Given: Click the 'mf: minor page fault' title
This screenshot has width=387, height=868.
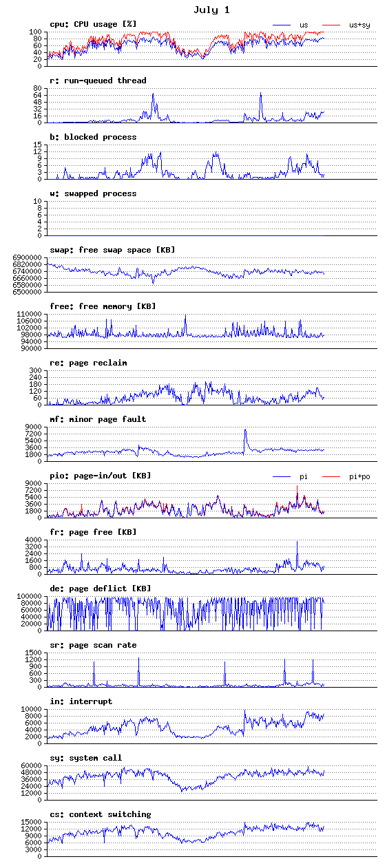Looking at the screenshot, I should (x=98, y=419).
